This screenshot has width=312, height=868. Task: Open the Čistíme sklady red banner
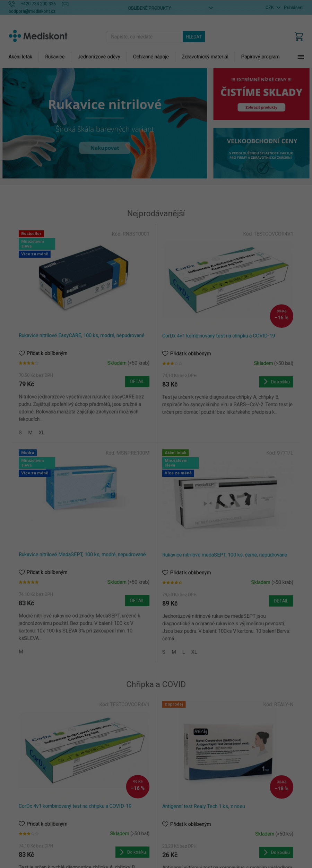[261, 94]
